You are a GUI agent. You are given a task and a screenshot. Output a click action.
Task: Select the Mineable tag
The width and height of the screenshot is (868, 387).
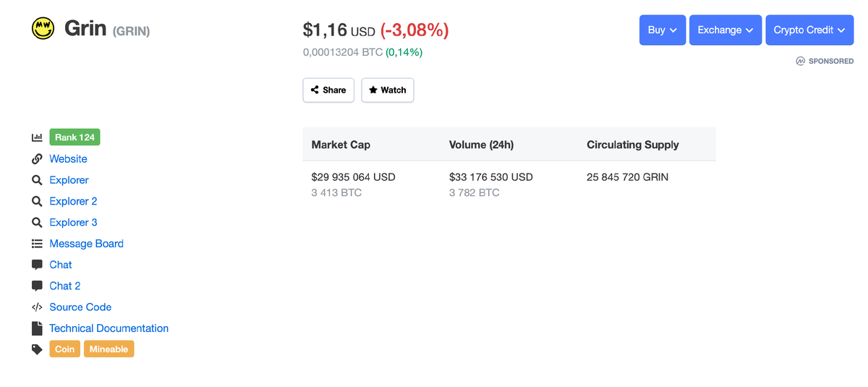coord(109,349)
